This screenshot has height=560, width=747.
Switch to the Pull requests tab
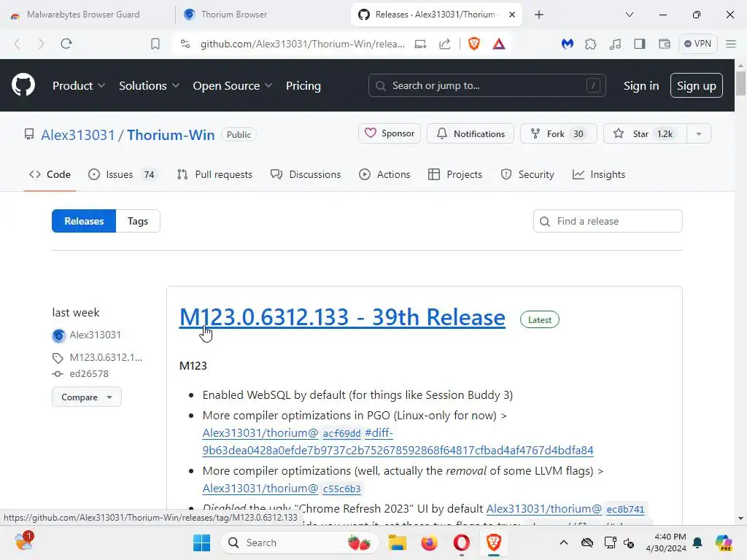click(x=214, y=174)
